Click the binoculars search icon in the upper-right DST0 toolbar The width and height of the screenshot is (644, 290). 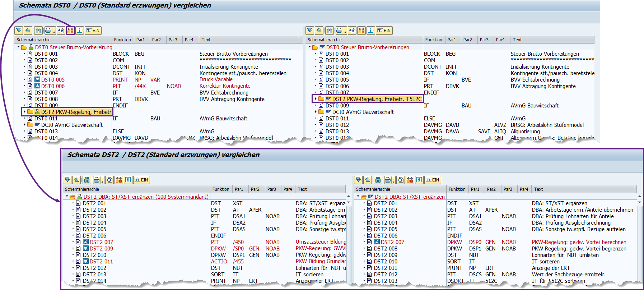click(329, 31)
